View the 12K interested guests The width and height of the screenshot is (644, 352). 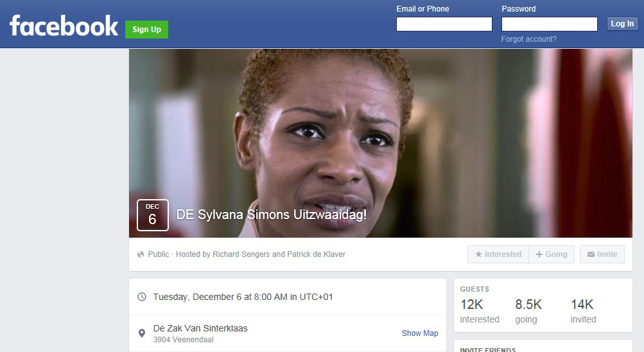click(480, 310)
